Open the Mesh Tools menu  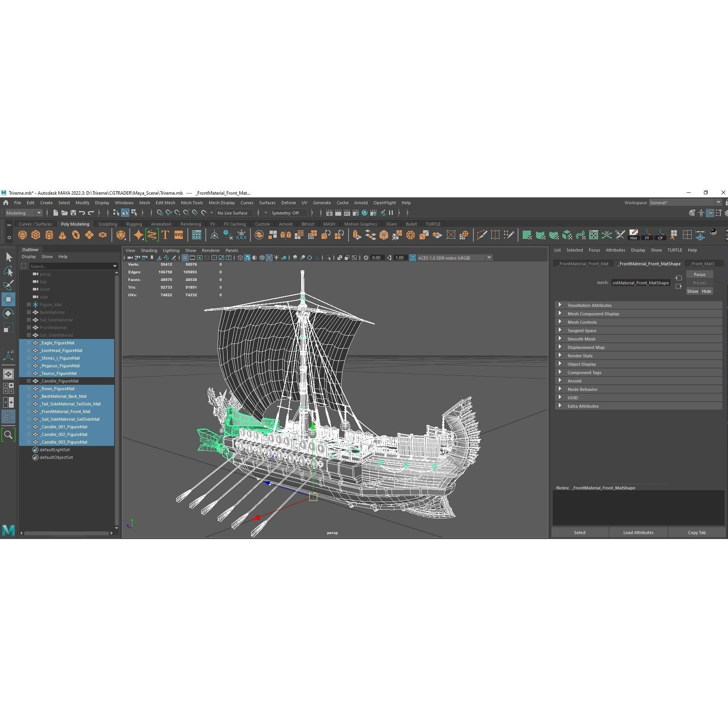point(192,202)
